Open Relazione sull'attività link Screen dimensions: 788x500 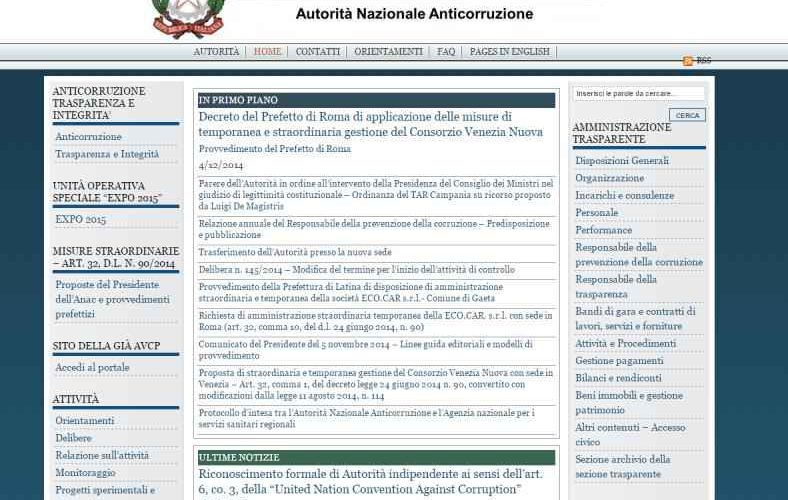point(102,455)
